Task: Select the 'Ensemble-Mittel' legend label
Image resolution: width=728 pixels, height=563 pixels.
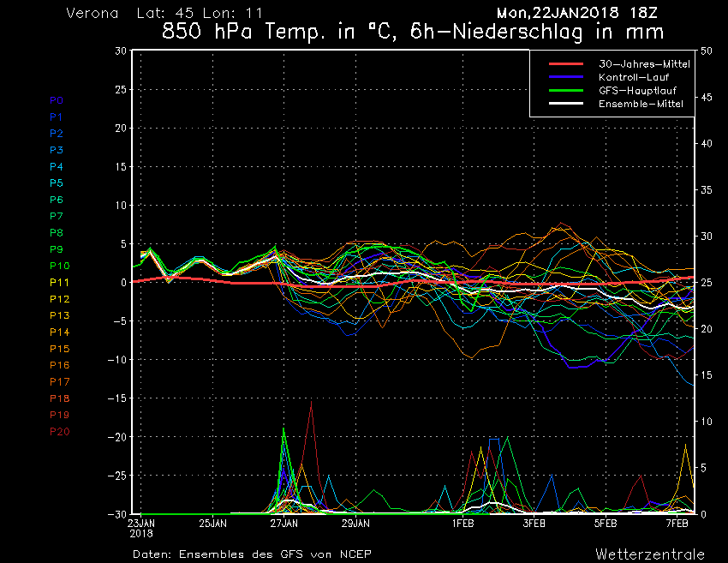Action: (641, 104)
